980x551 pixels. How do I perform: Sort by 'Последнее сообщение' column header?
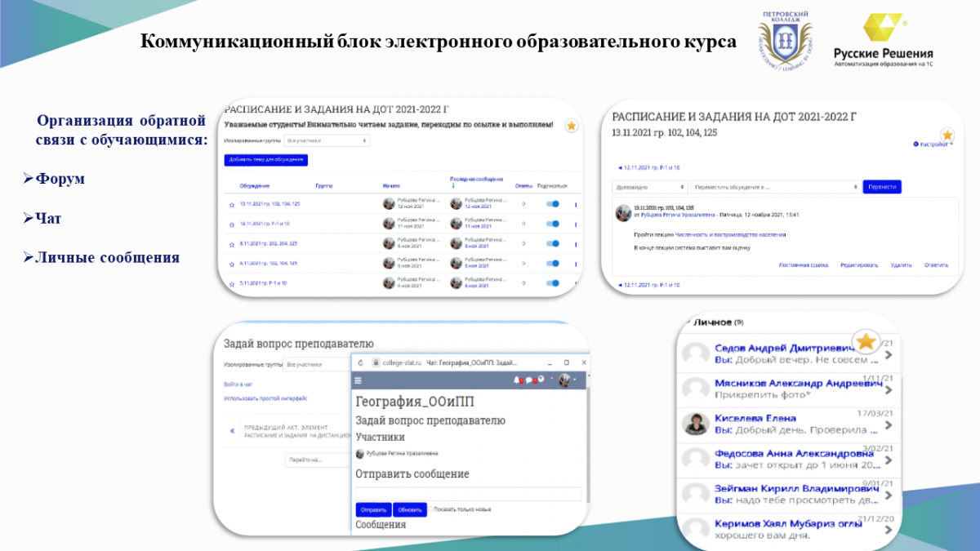476,180
